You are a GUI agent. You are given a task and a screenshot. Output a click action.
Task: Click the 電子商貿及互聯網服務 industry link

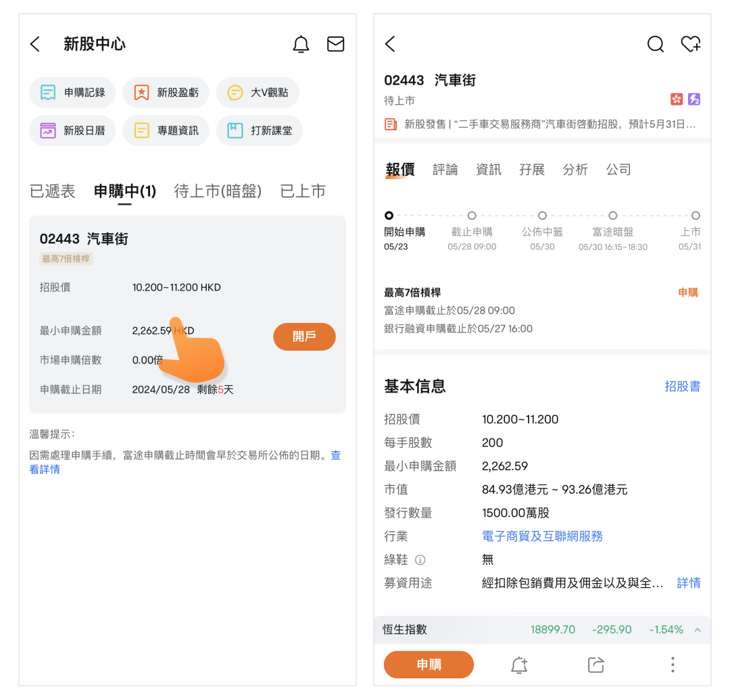(x=542, y=536)
